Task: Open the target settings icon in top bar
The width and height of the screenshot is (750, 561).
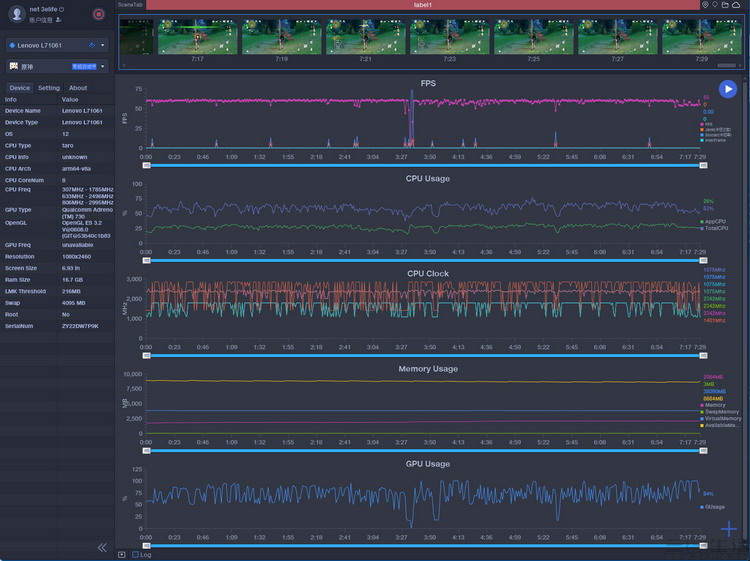Action: click(705, 5)
